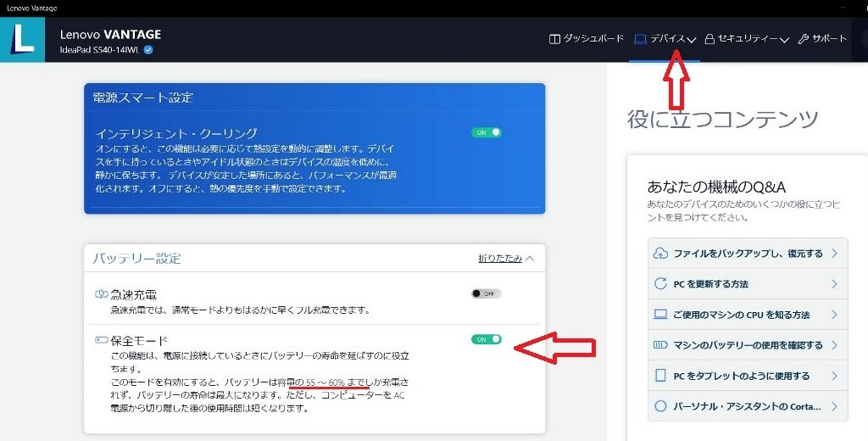
Task: Open chevron for PC をタブレットのように使用する
Action: (x=834, y=376)
